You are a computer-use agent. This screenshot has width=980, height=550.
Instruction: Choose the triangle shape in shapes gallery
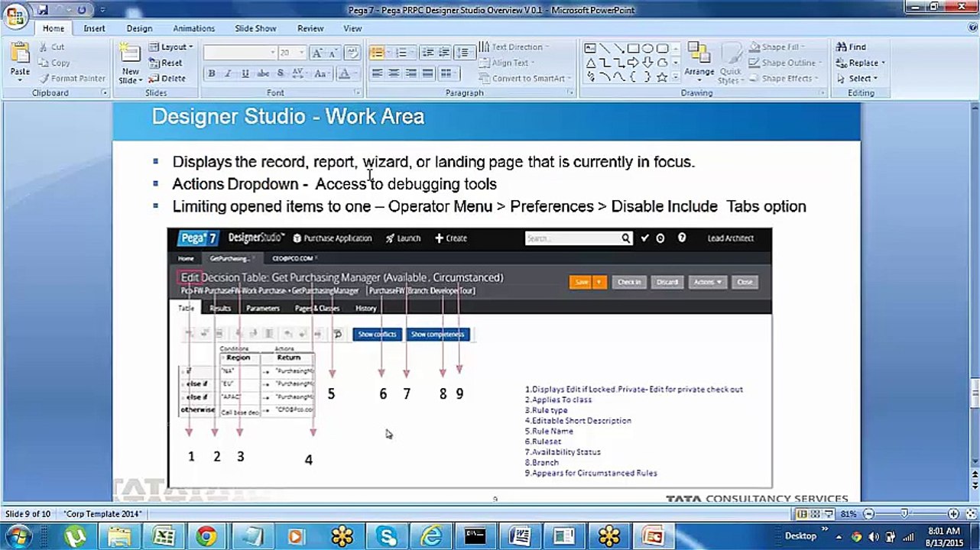(x=590, y=63)
